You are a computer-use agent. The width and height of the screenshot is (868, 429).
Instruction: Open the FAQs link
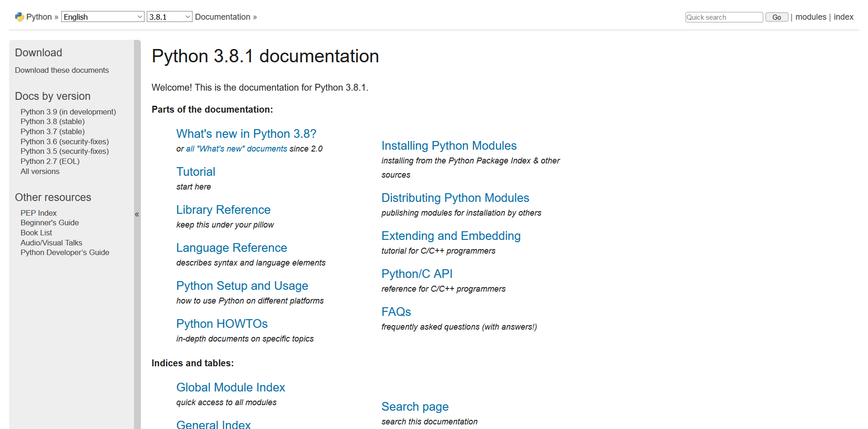396,312
